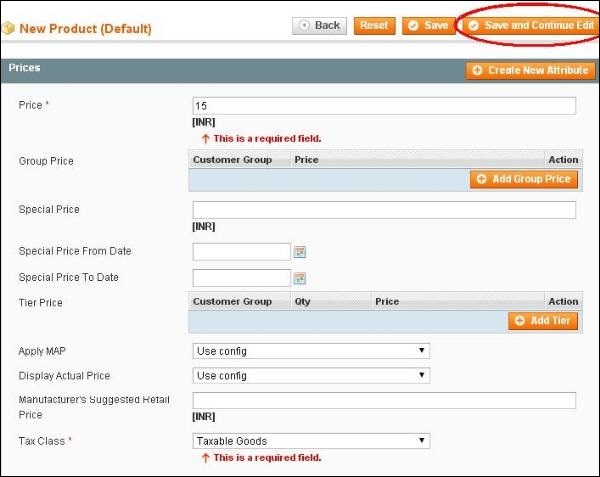Screen dimensions: 600x477
Task: Focus the Price input field
Action: pyautogui.click(x=383, y=106)
